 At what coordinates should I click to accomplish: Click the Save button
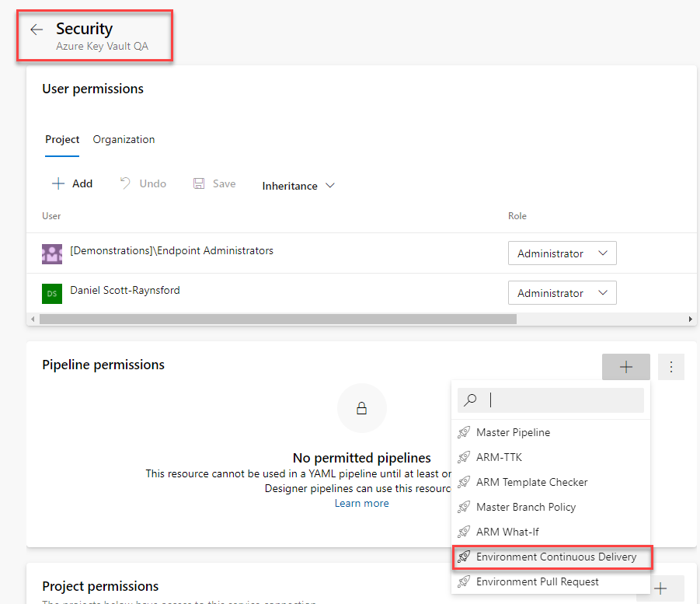coord(214,183)
